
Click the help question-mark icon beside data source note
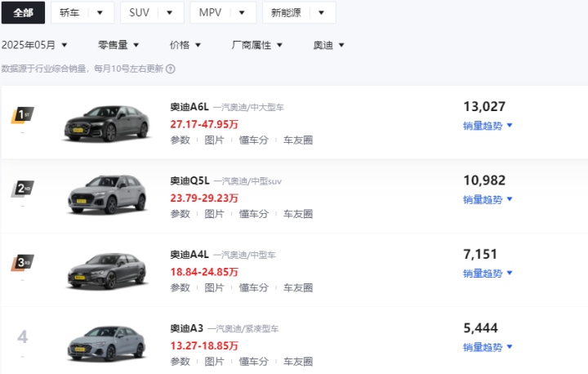(x=171, y=69)
